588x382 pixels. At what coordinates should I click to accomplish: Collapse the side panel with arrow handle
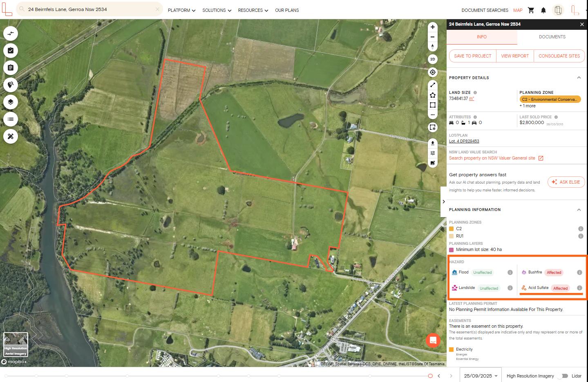point(443,202)
